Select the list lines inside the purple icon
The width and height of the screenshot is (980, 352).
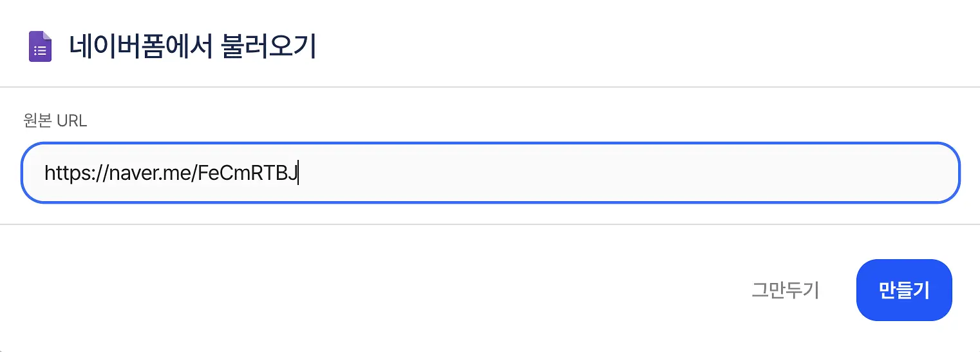click(x=40, y=51)
